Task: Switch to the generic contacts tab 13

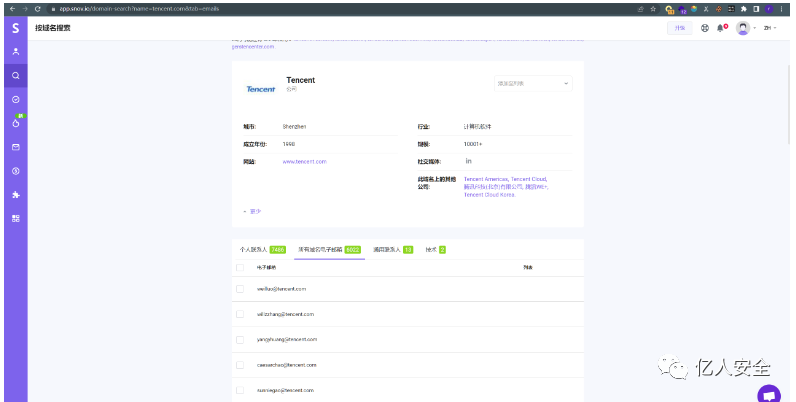Action: (393, 250)
